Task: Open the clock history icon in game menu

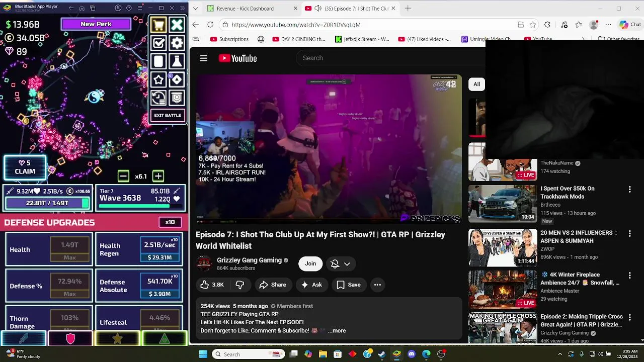Action: tap(158, 98)
